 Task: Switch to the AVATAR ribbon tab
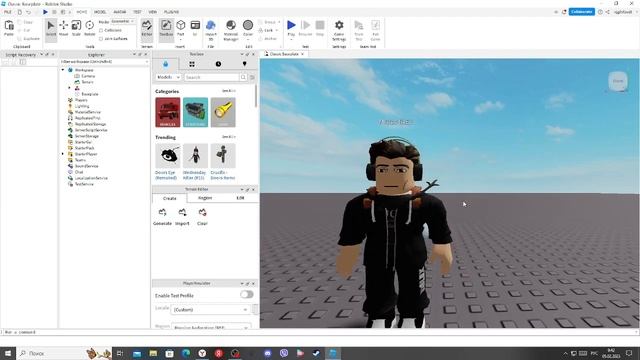click(x=120, y=12)
